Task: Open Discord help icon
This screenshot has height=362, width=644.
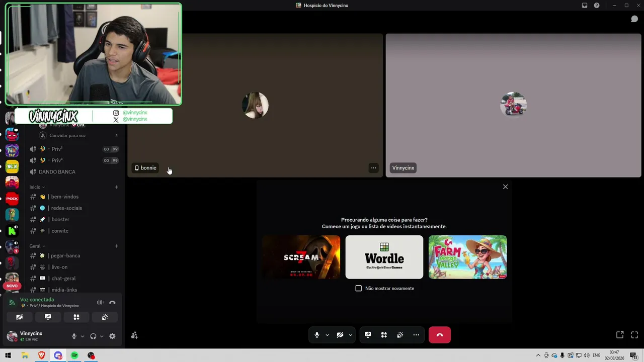Action: point(597,6)
